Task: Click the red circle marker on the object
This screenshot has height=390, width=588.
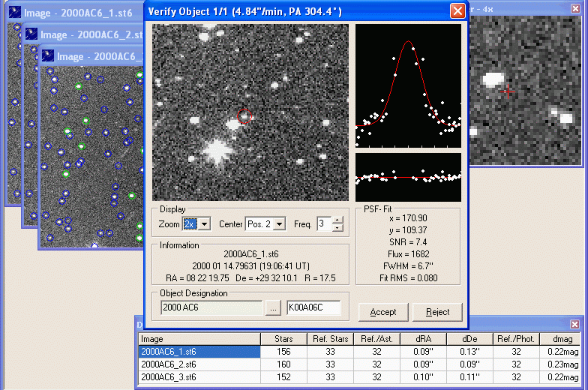Action: tap(244, 115)
